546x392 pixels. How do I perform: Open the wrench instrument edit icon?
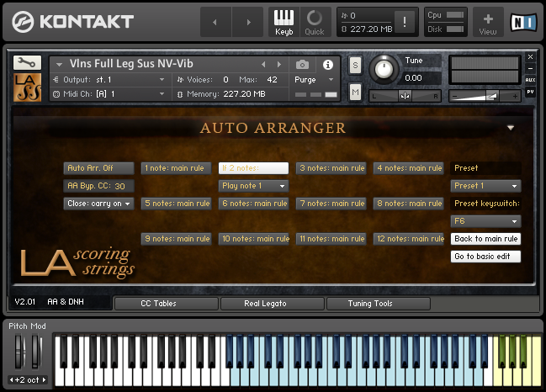pyautogui.click(x=27, y=62)
